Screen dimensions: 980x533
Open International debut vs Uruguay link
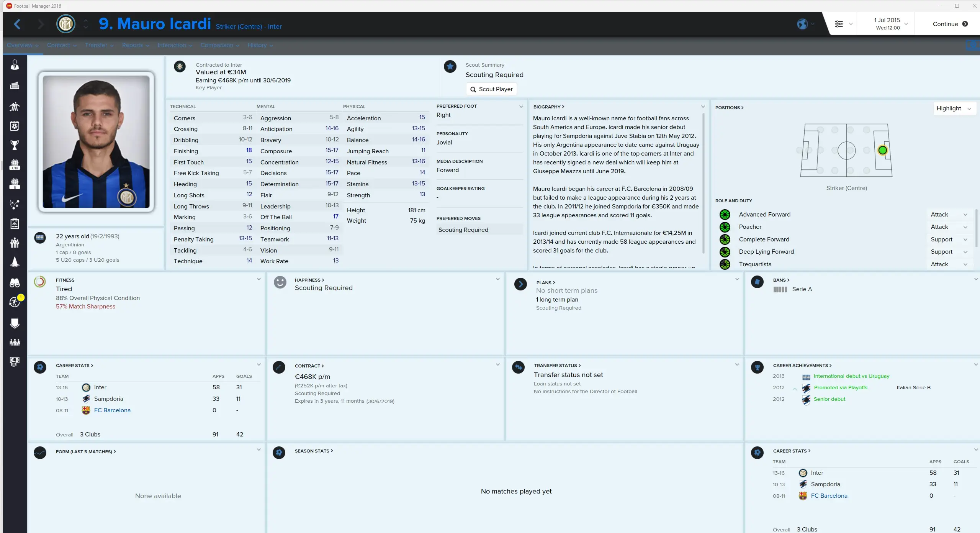click(851, 376)
